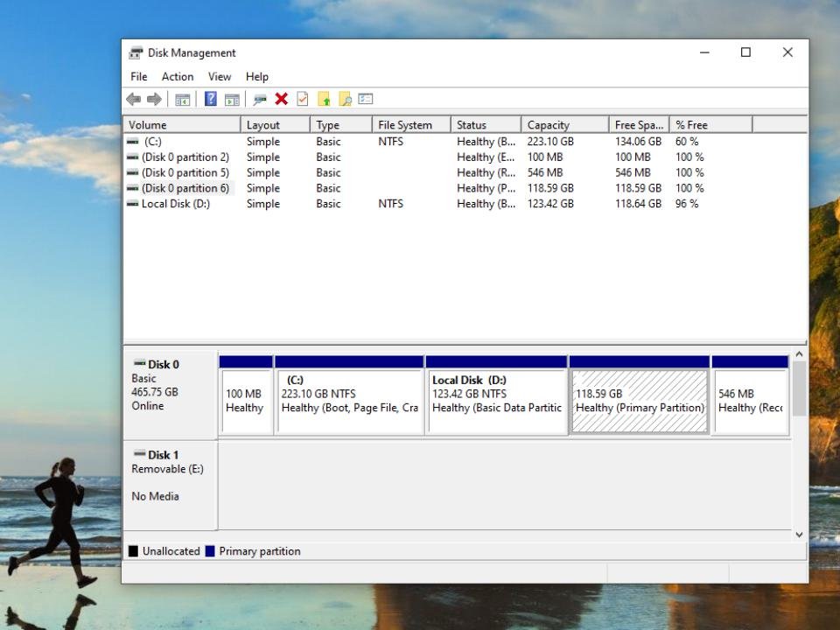The image size is (840, 630).
Task: Open the File menu
Action: (x=139, y=77)
